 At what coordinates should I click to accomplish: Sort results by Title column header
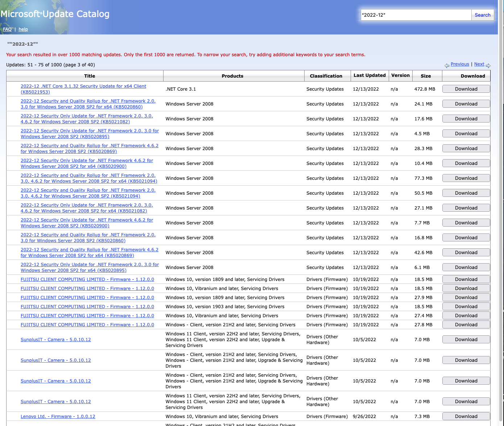(x=90, y=76)
